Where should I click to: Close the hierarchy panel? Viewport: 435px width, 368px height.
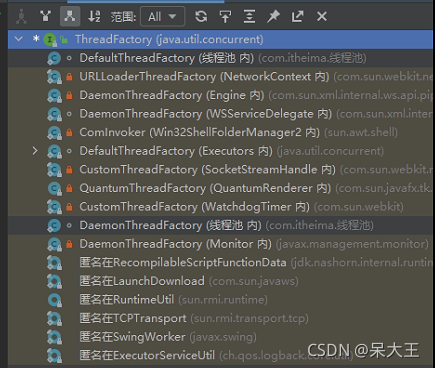click(322, 16)
